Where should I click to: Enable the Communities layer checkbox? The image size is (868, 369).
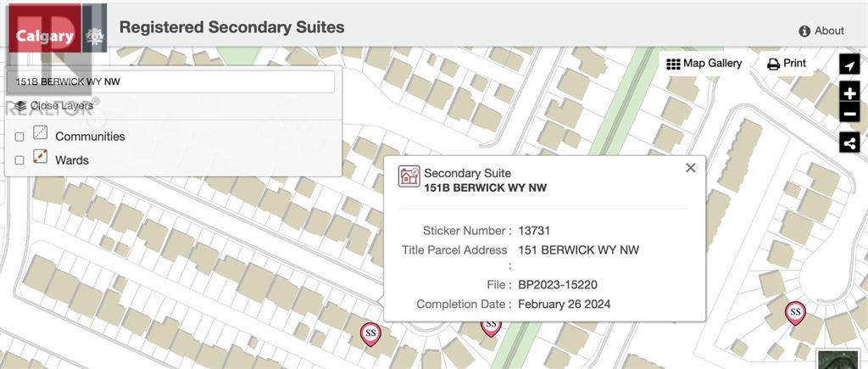19,137
